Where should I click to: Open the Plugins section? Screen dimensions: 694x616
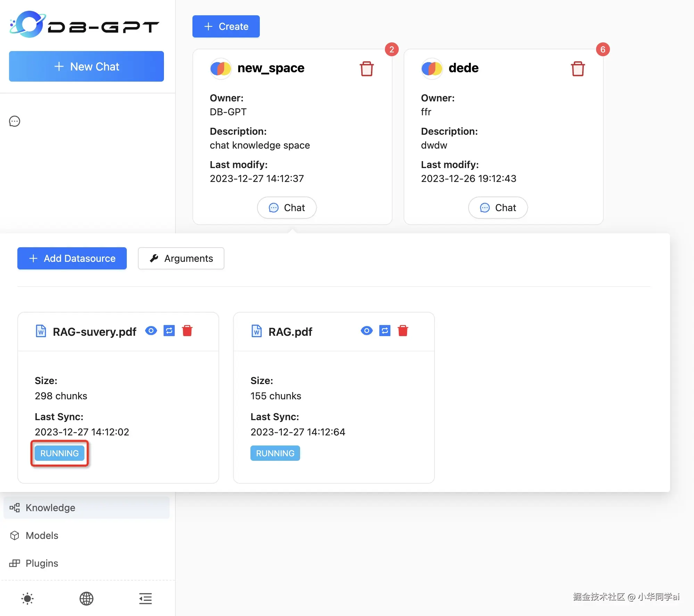[41, 563]
